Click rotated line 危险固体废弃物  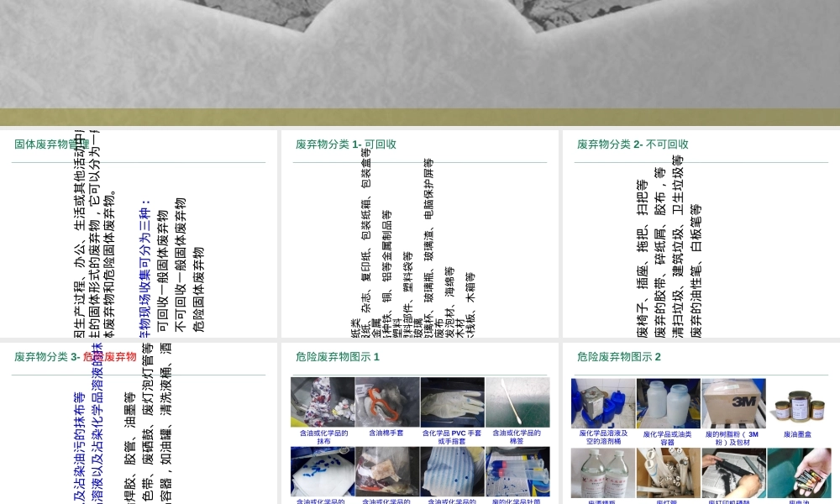pyautogui.click(x=199, y=290)
